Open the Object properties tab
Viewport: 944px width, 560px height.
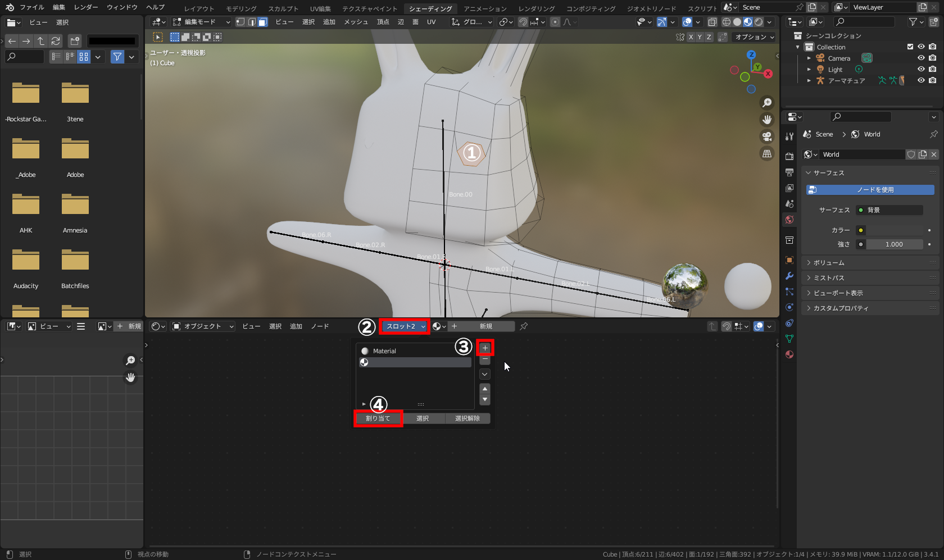click(x=789, y=260)
